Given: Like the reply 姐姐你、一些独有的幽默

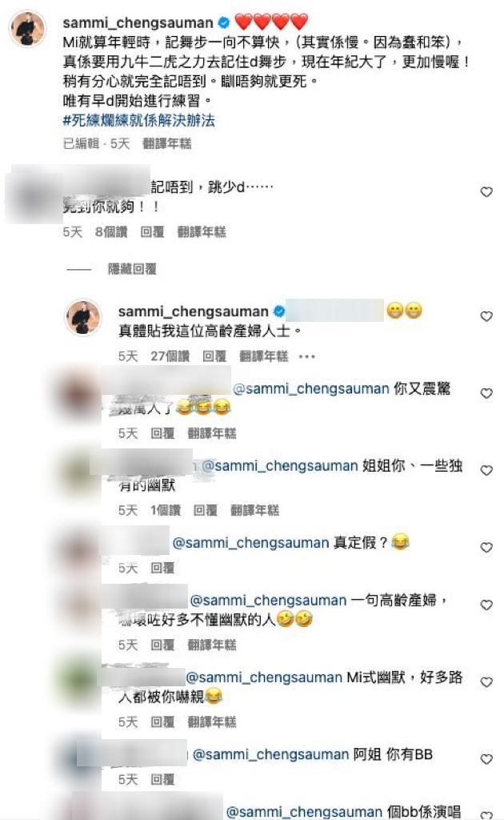Looking at the screenshot, I should tap(486, 470).
